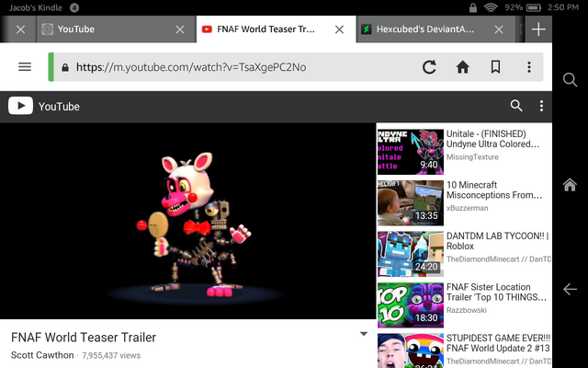The width and height of the screenshot is (588, 368).
Task: Tap the battery status icon
Action: (x=533, y=7)
